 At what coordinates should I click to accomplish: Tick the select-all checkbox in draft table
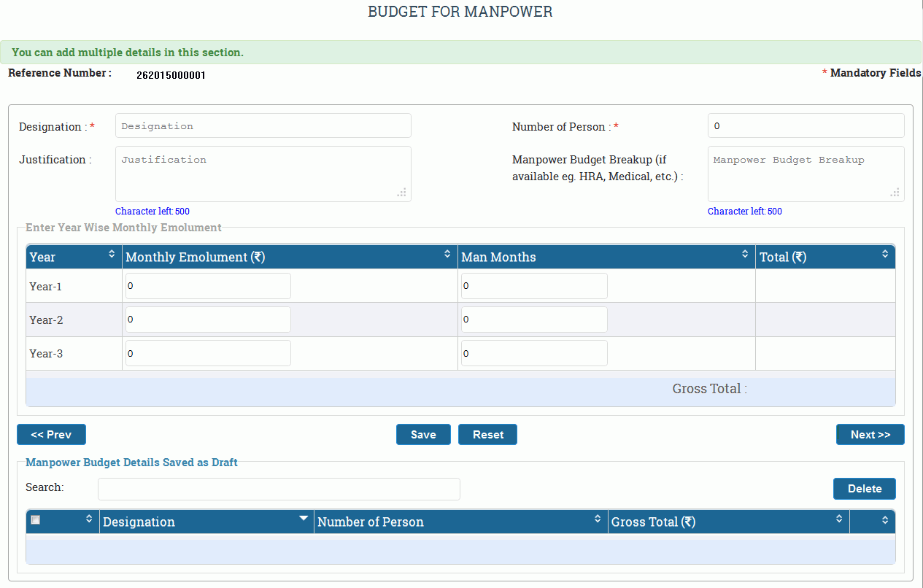(36, 520)
